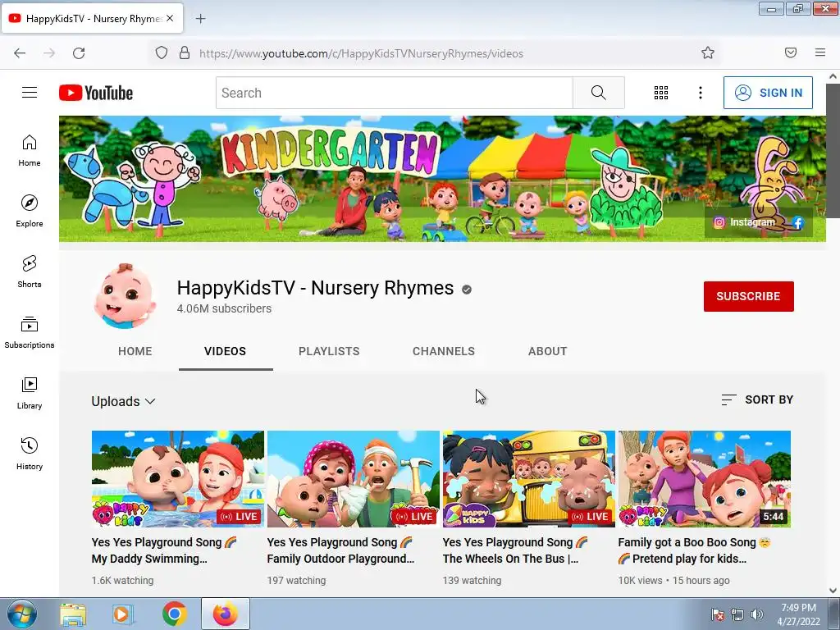The image size is (840, 630).
Task: Switch to the CHANNELS tab
Action: 444,351
